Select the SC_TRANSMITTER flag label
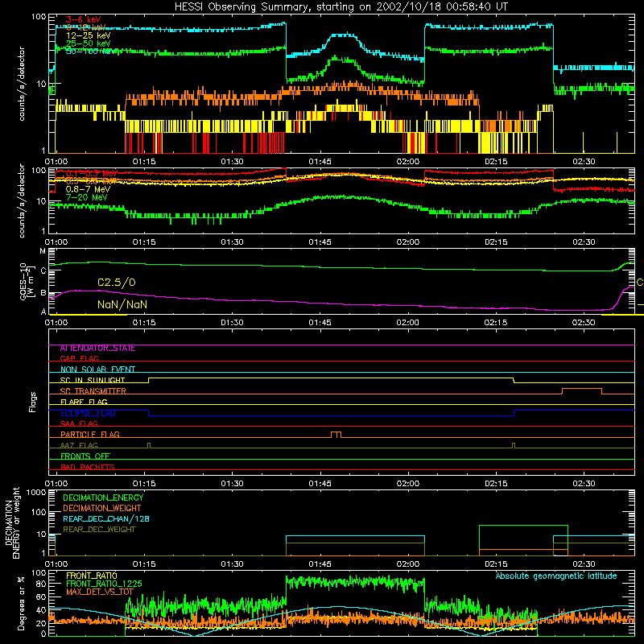Screen dimensions: 644x644 (x=93, y=390)
